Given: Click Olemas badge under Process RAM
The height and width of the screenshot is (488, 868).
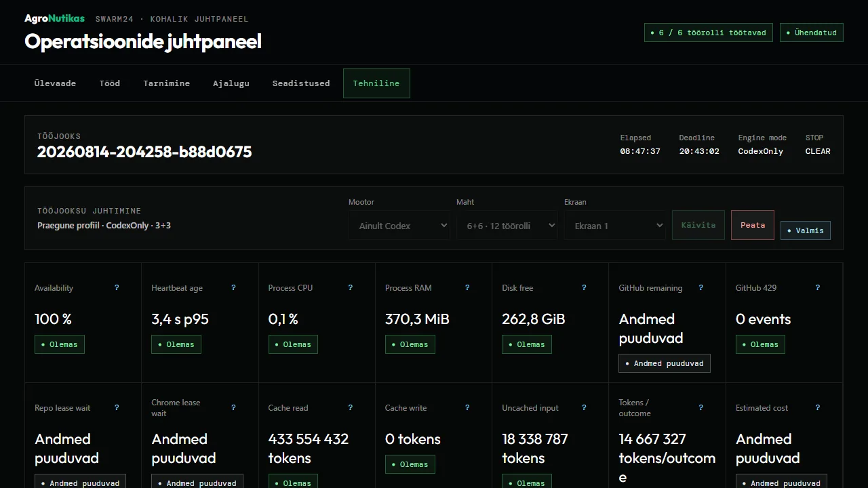Looking at the screenshot, I should (x=410, y=344).
